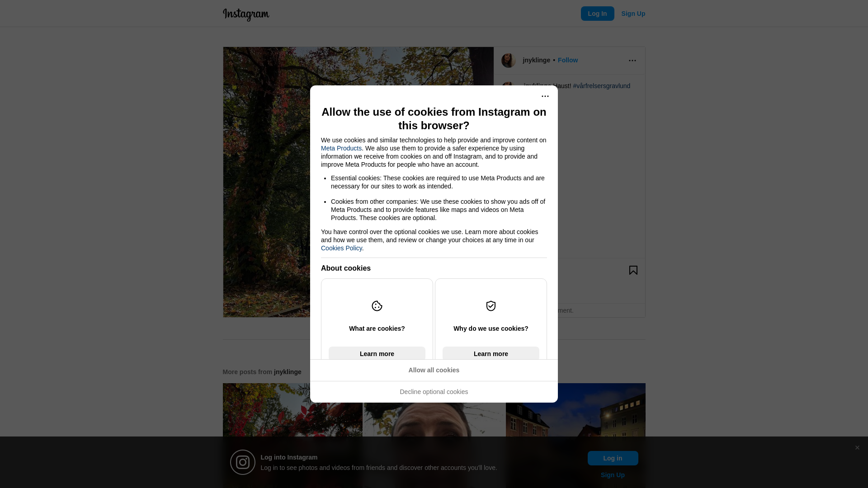Screen dimensions: 868x488
Task: Open the Cookies Policy link
Action: 341,248
